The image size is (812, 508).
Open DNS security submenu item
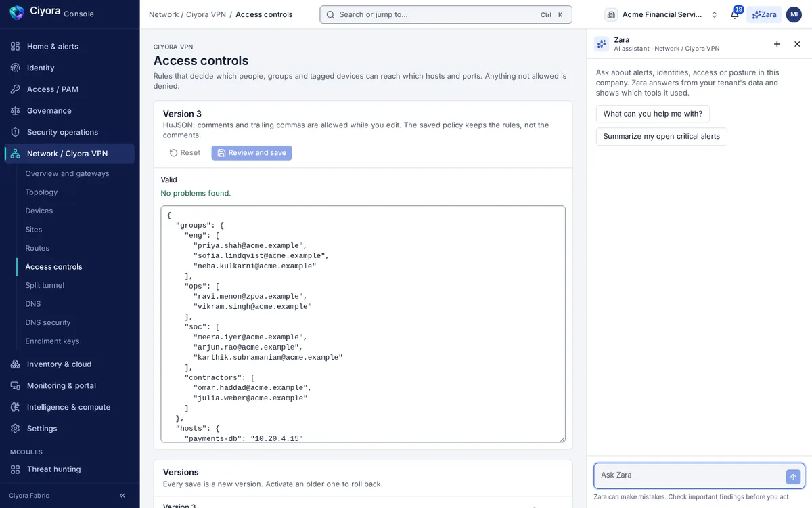coord(48,322)
